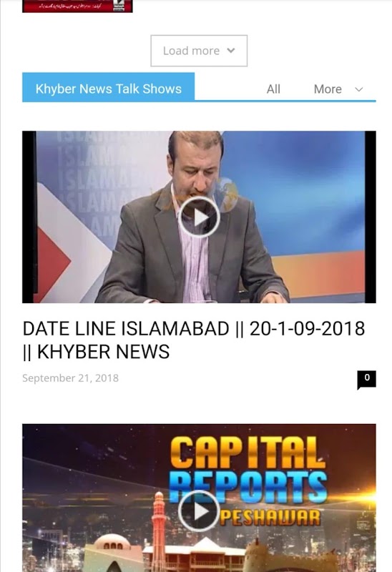Open the September 21, 2018 date link
Screen dimensions: 392x572
(70, 378)
